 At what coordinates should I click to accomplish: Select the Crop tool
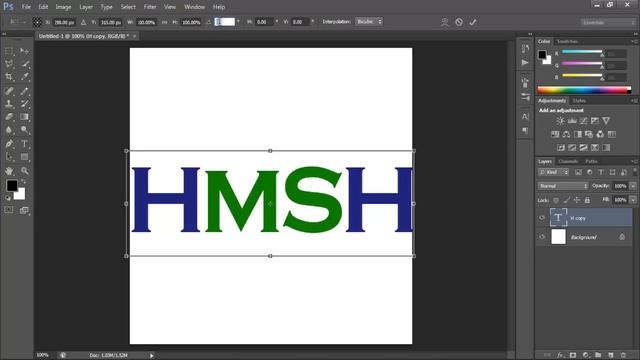(x=9, y=76)
